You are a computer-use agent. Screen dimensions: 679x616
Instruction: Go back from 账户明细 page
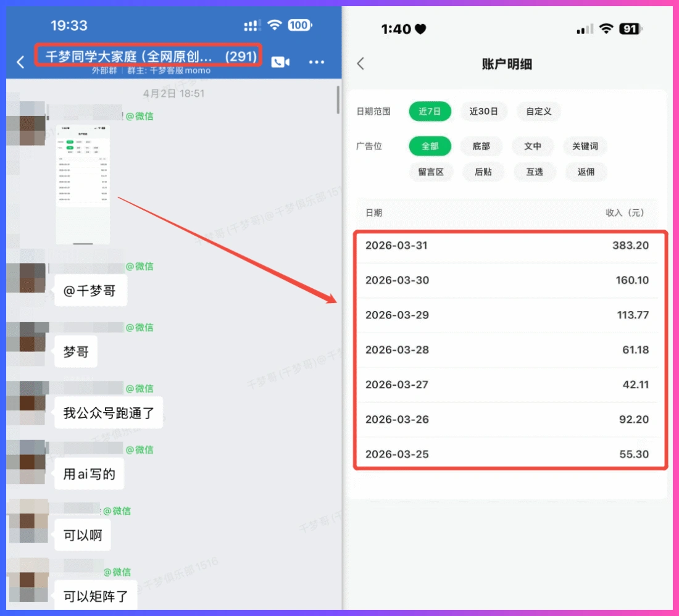click(x=360, y=64)
